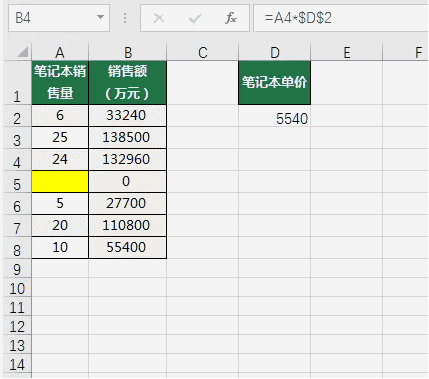The width and height of the screenshot is (429, 379).
Task: Select row 7 header
Action: pos(17,226)
